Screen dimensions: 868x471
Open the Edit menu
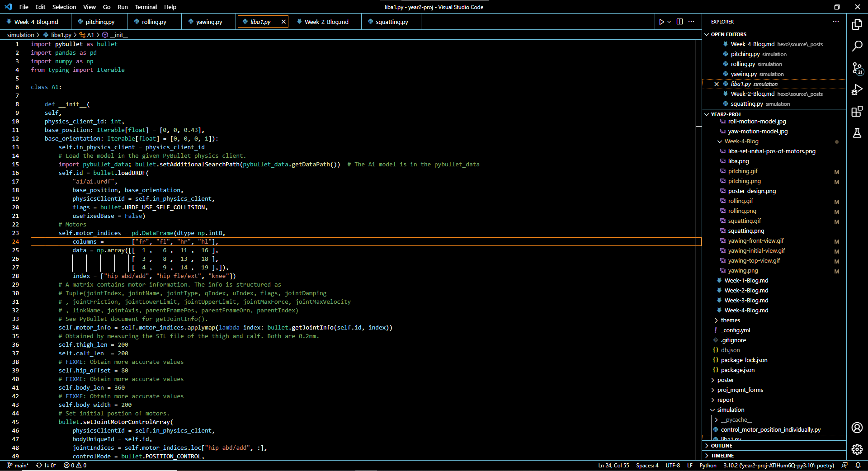point(40,7)
